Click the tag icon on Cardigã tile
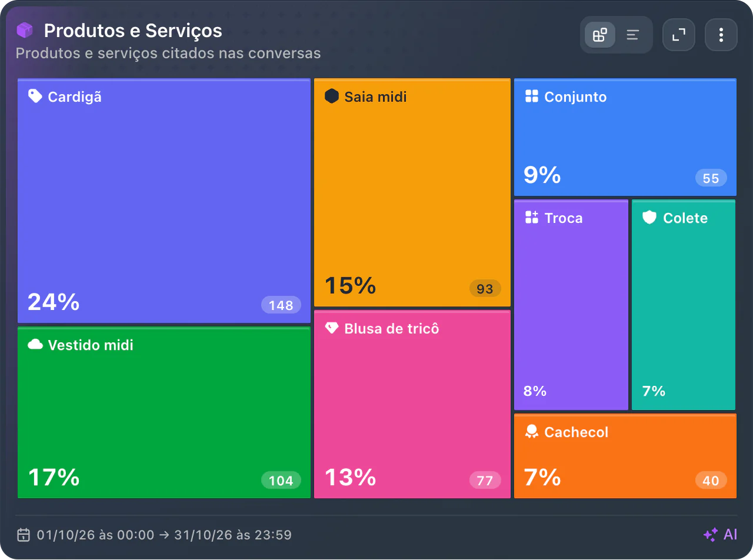This screenshot has width=753, height=560. tap(35, 96)
